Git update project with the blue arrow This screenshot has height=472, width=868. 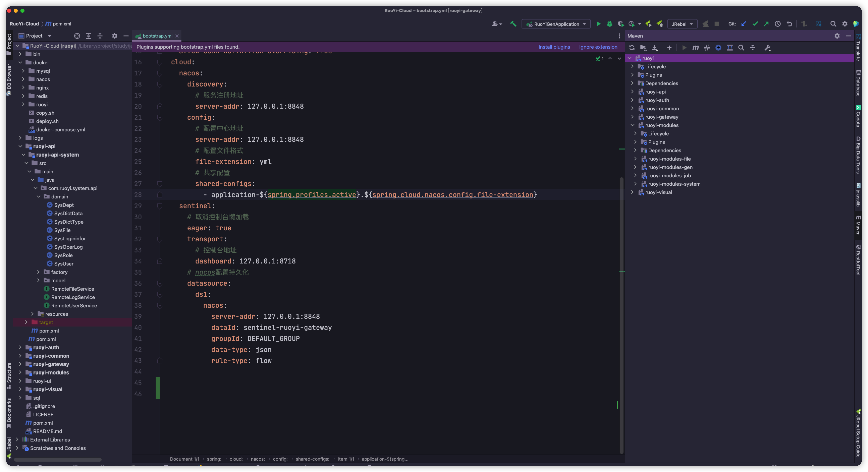pyautogui.click(x=744, y=24)
